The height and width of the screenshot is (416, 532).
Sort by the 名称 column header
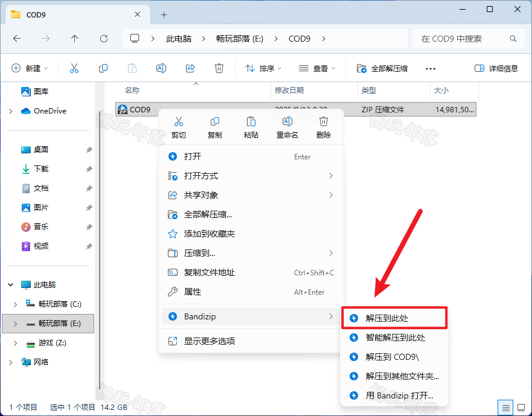pyautogui.click(x=132, y=90)
